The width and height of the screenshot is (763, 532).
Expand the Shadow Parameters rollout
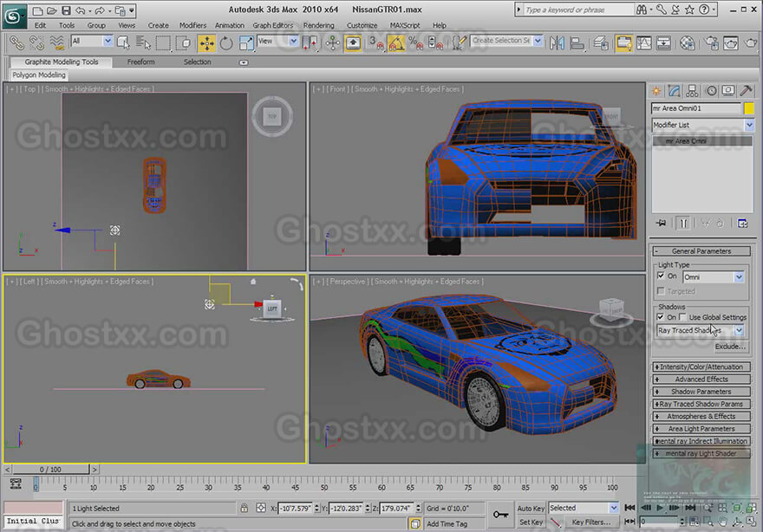pos(701,392)
